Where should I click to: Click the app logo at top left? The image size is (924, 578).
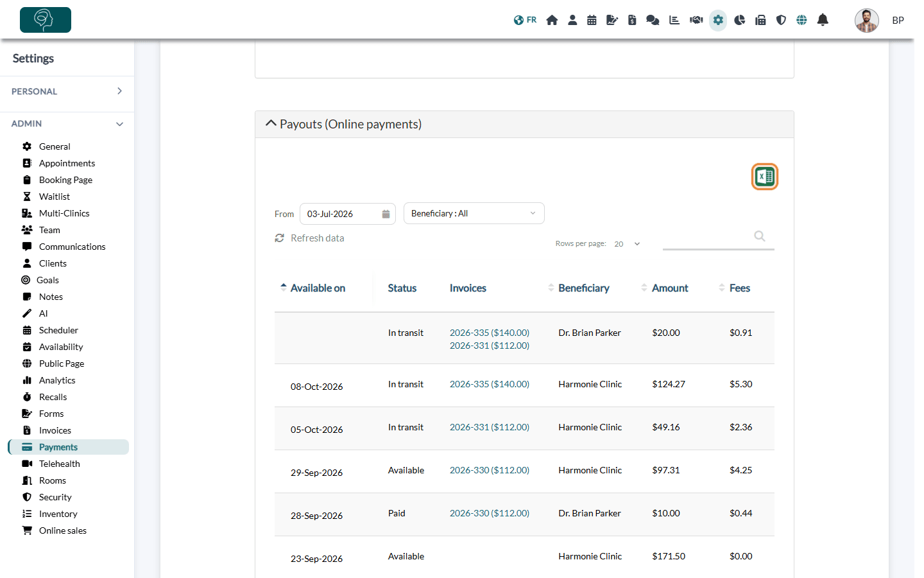pos(46,20)
